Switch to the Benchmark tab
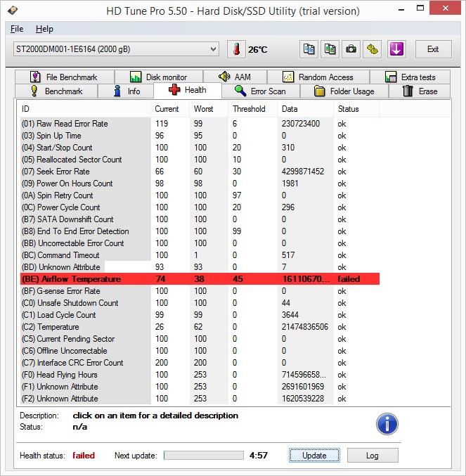Screen dimensions: 466x476 coord(56,91)
